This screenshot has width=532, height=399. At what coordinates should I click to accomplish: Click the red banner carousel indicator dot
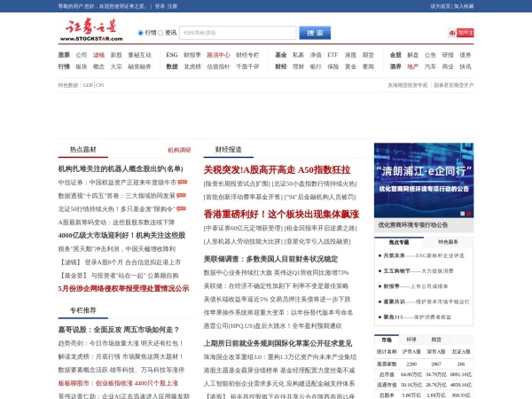(x=468, y=214)
